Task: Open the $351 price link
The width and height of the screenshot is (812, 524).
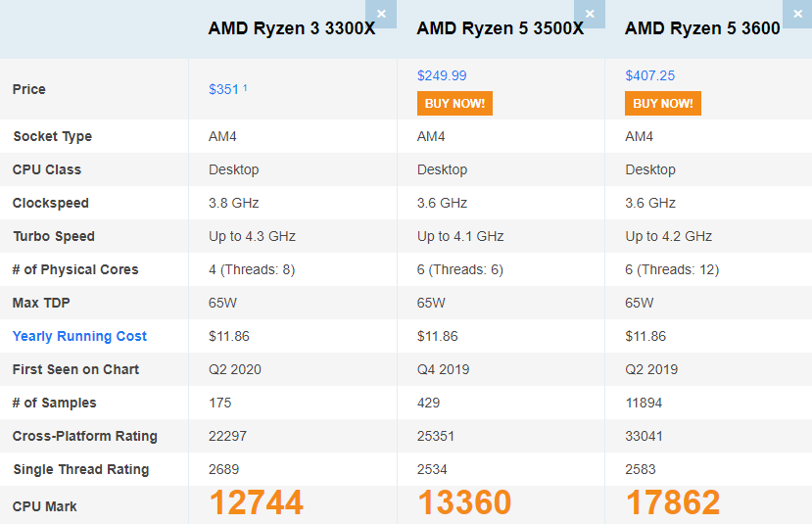Action: coord(223,89)
